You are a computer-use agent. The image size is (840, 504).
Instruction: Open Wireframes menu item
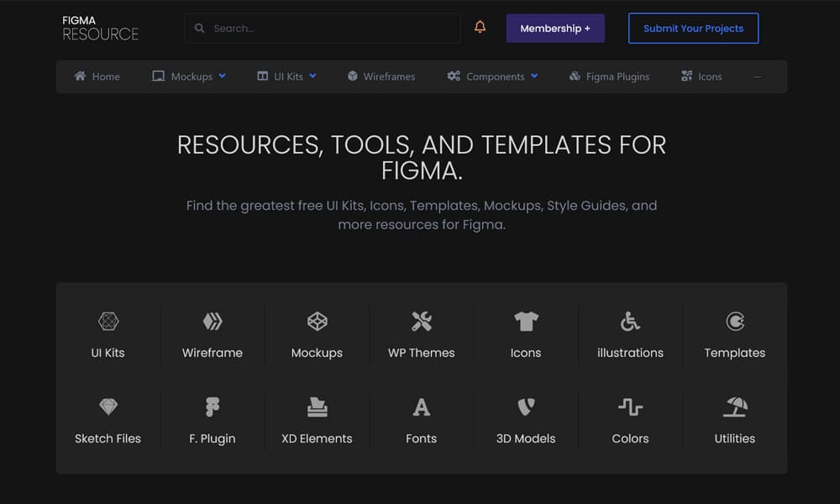(x=389, y=76)
